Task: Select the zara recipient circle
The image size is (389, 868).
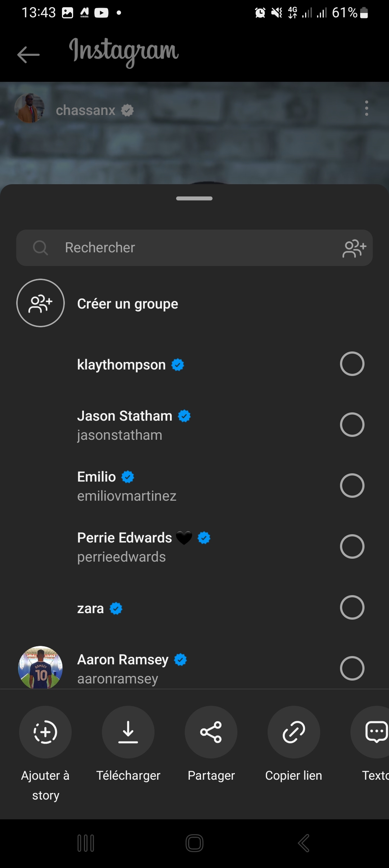Action: [352, 607]
